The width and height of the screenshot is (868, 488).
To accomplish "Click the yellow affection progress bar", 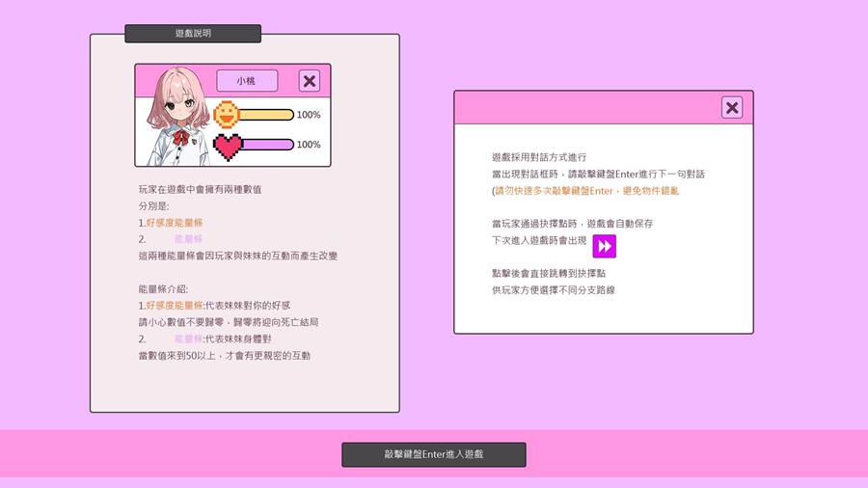I will [266, 115].
